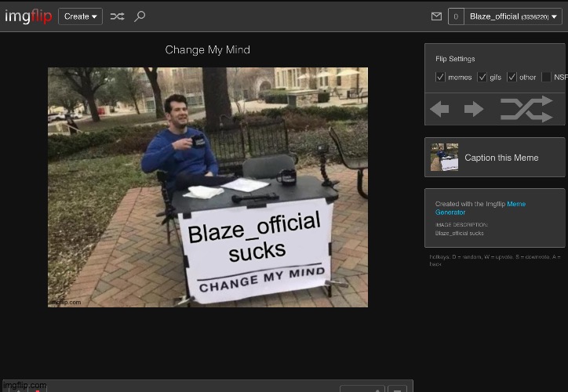
Task: Click the Caption this Meme thumbnail
Action: [x=445, y=158]
